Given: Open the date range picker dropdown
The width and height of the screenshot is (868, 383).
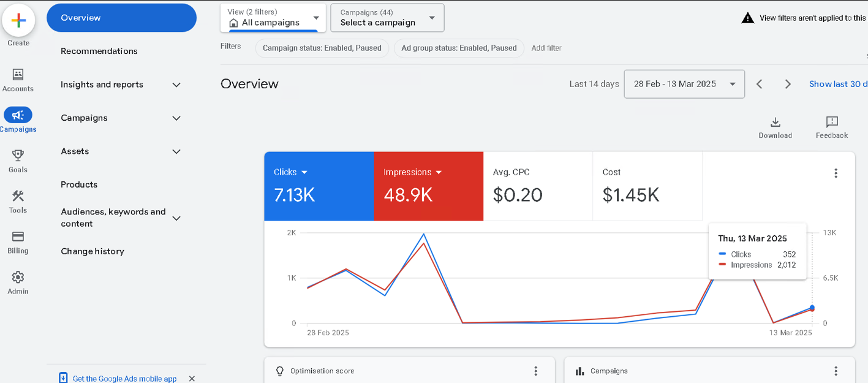Looking at the screenshot, I should pos(684,84).
